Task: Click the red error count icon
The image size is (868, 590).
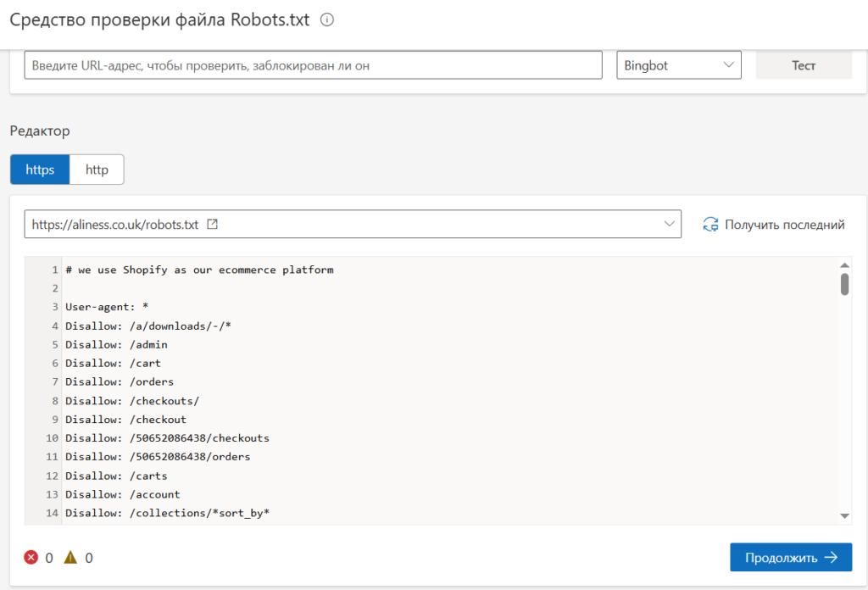Action: (31, 557)
